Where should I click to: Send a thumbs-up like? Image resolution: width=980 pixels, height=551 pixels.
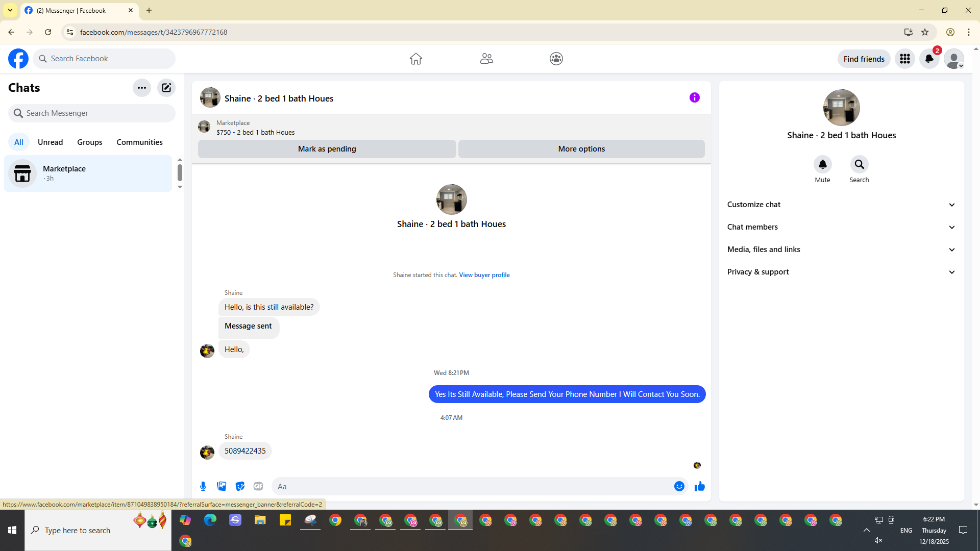[700, 486]
